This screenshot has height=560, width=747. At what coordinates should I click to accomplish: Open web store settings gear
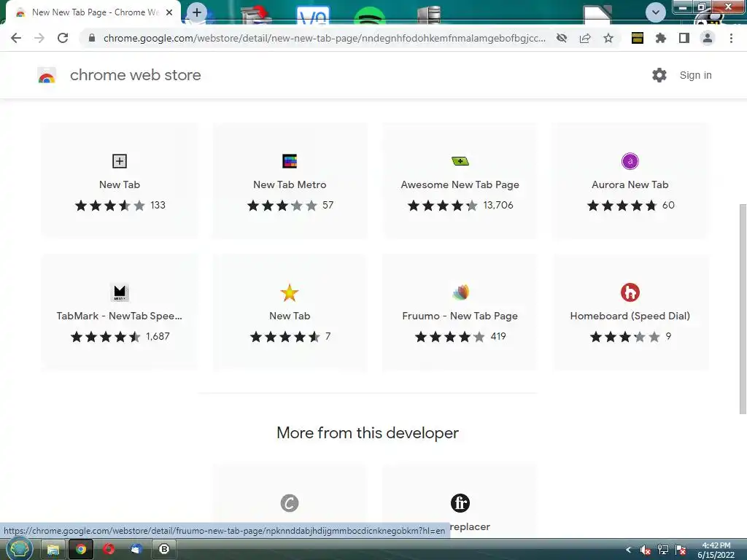point(659,75)
